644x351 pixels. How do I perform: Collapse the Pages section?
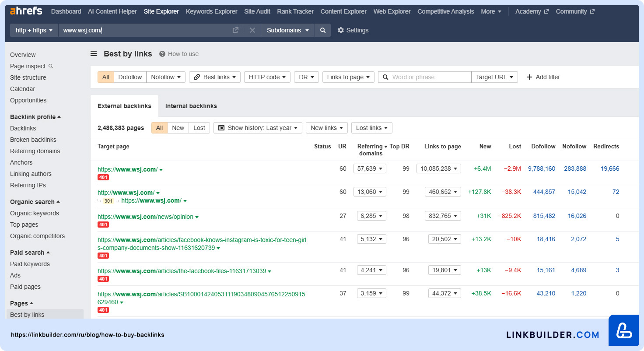click(x=21, y=303)
